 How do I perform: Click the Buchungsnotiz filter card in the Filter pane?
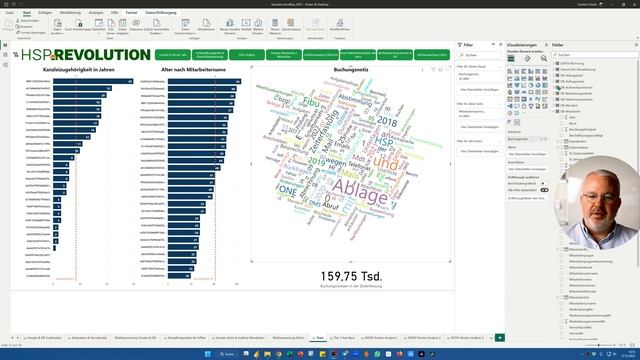click(479, 76)
